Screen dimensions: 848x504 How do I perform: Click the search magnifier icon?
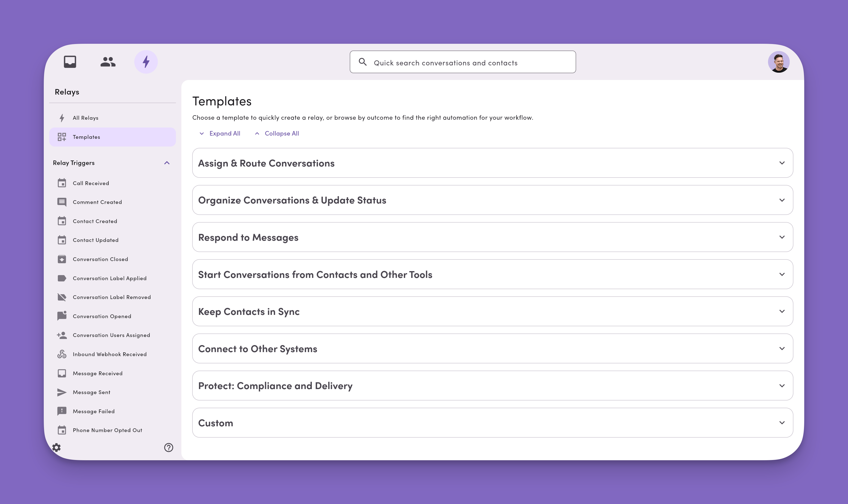pyautogui.click(x=363, y=62)
